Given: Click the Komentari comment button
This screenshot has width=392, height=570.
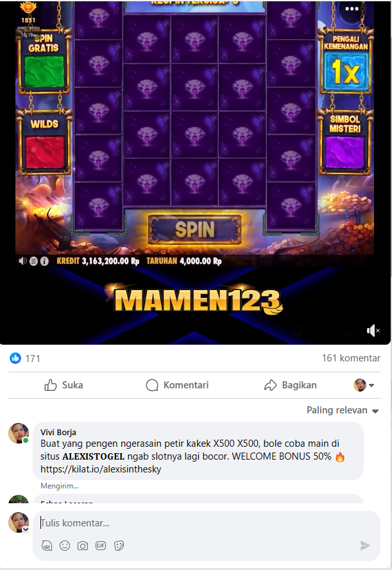Looking at the screenshot, I should pyautogui.click(x=177, y=385).
